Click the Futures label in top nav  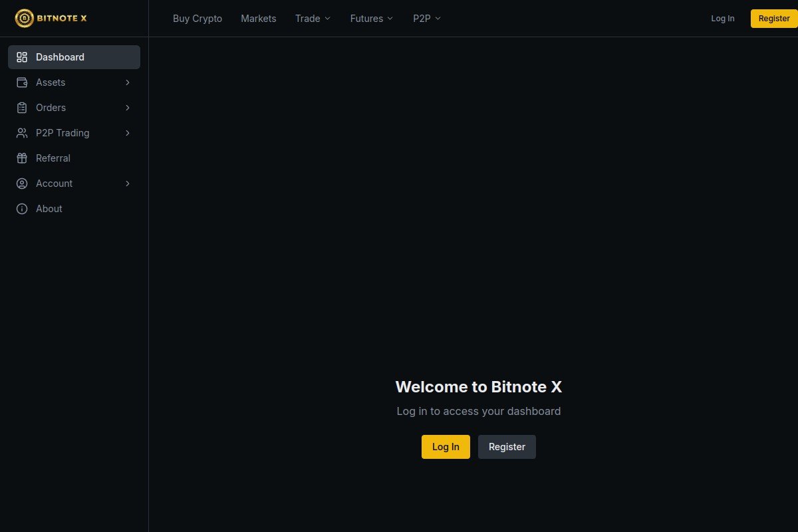click(x=366, y=19)
